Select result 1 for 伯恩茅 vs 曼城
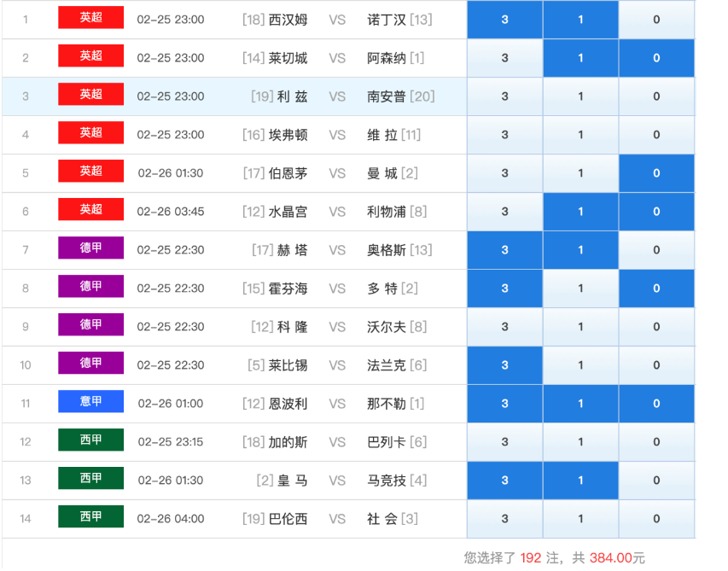The height and width of the screenshot is (571, 728). coord(580,173)
